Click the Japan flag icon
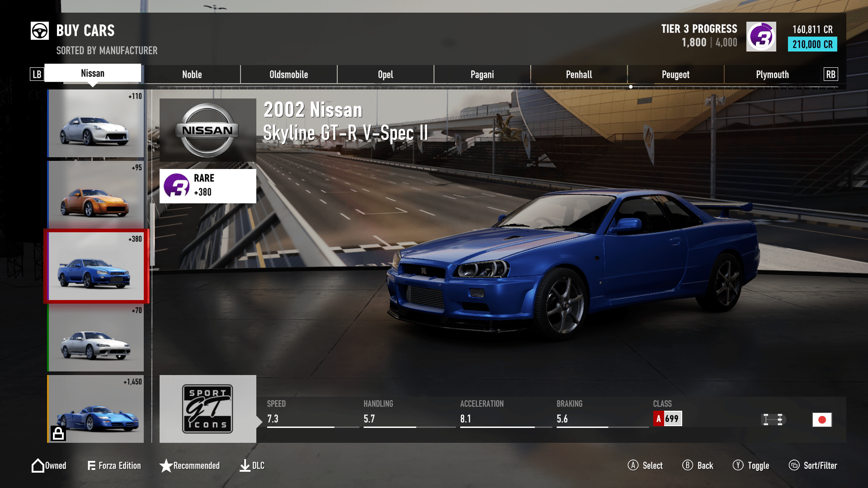Screen dimensions: 868x488 point(822,420)
